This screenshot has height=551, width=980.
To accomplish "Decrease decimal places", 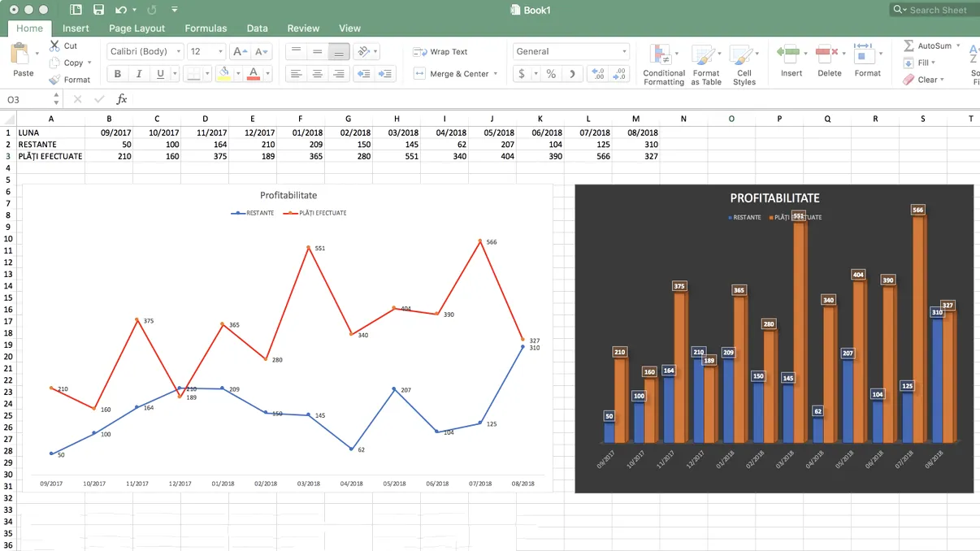I will click(620, 74).
